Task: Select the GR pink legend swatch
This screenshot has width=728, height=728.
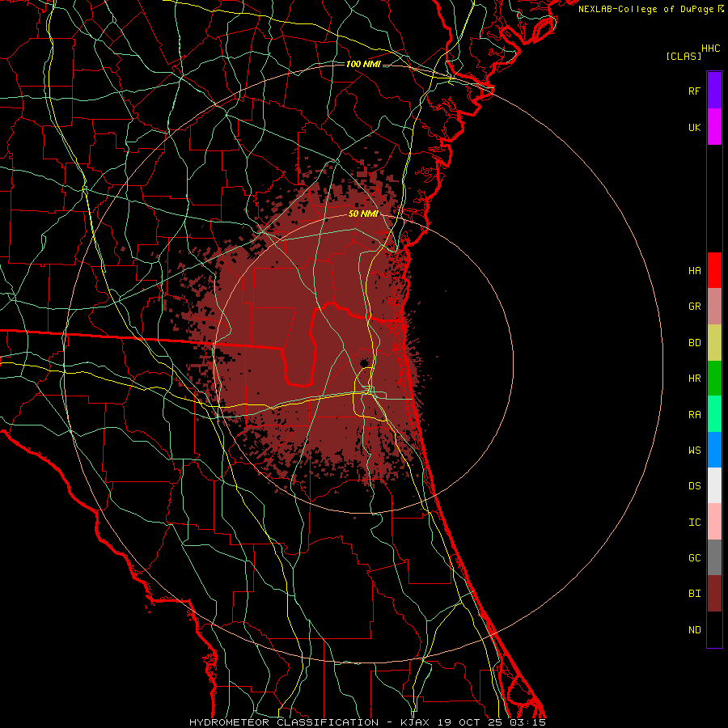Action: (714, 307)
